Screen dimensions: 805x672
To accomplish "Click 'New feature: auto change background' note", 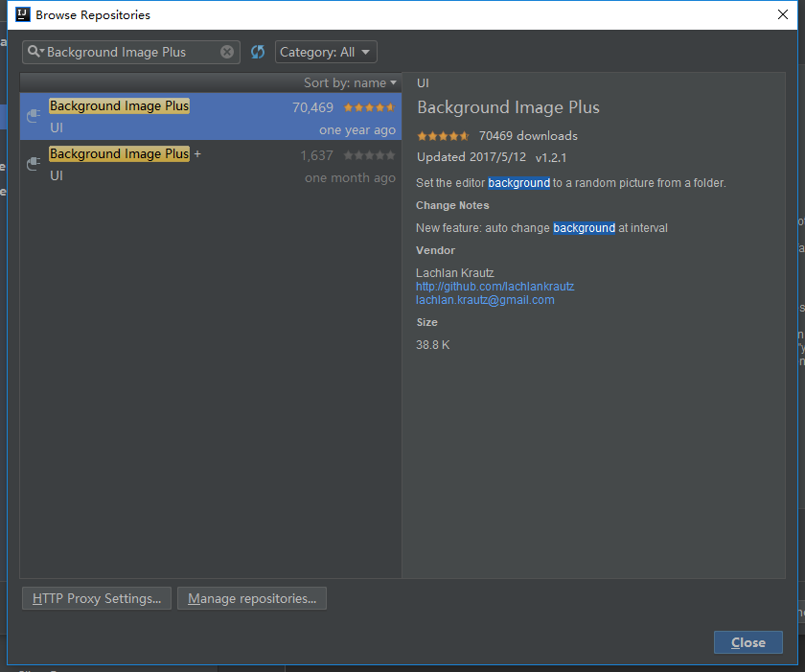I will click(541, 228).
